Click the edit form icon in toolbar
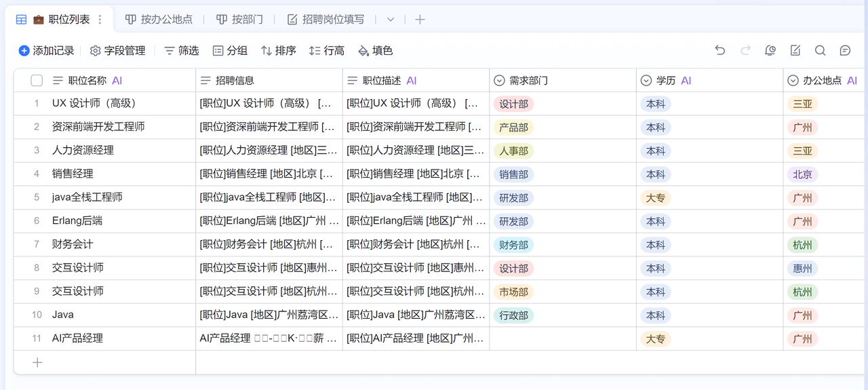This screenshot has height=390, width=868. coord(795,50)
